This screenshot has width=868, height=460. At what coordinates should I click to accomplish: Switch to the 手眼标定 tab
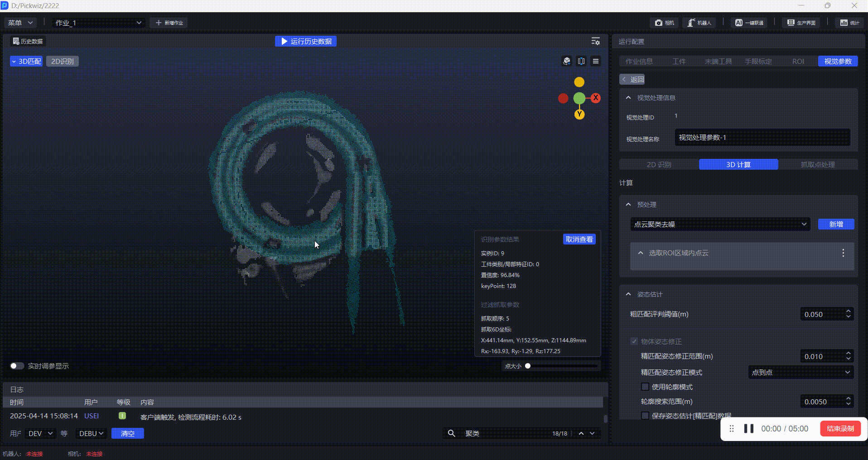758,61
